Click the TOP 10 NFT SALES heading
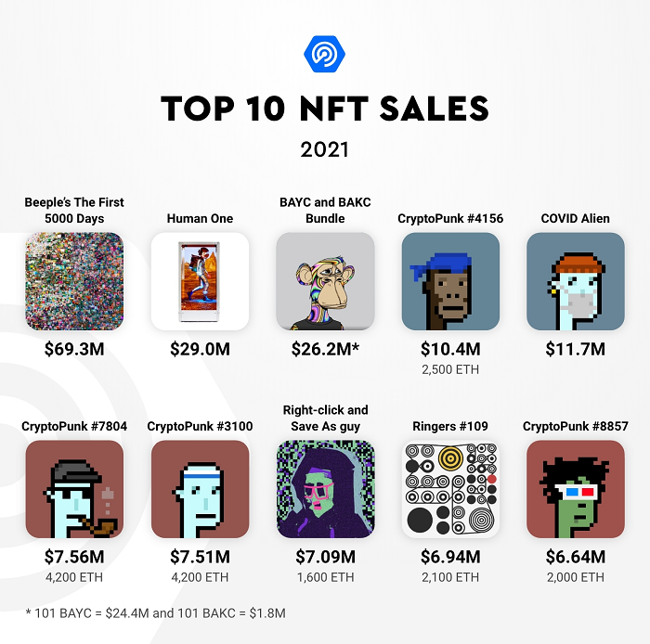 [x=325, y=109]
